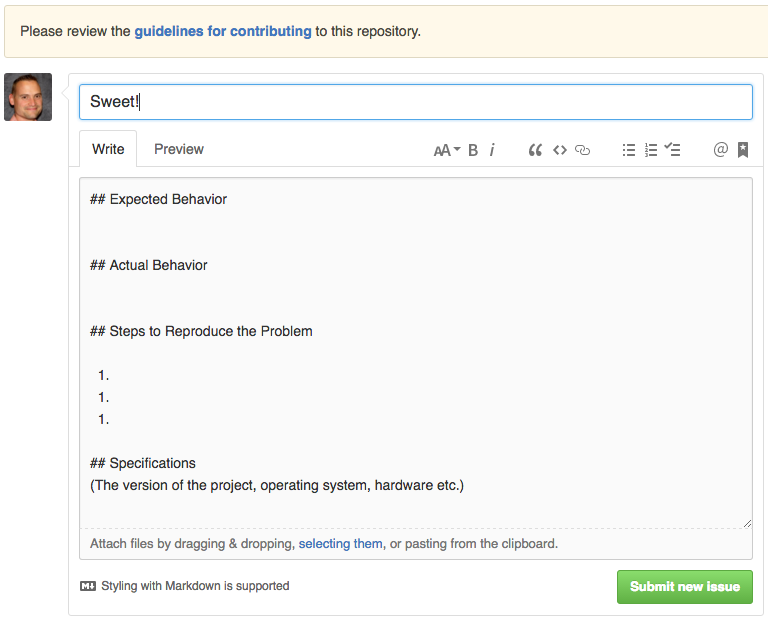Screen dimensions: 768x622
Task: Open guidelines for contributing link
Action: [x=223, y=31]
